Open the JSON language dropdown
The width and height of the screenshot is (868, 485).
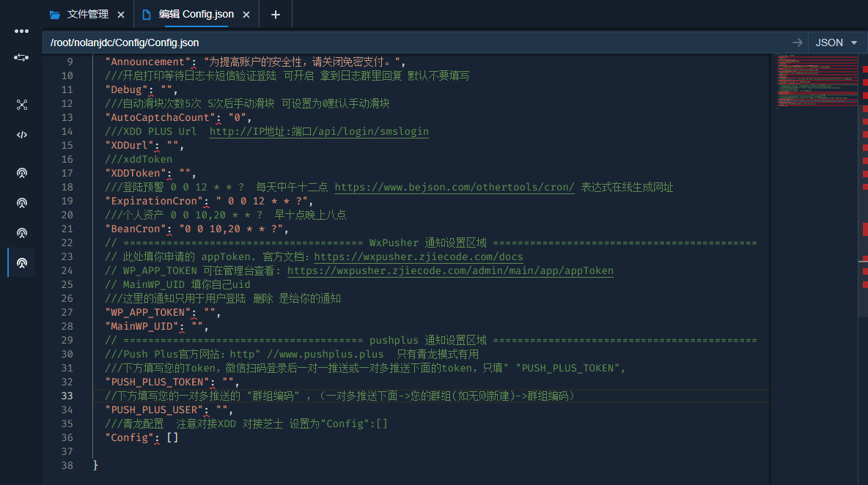(x=836, y=42)
